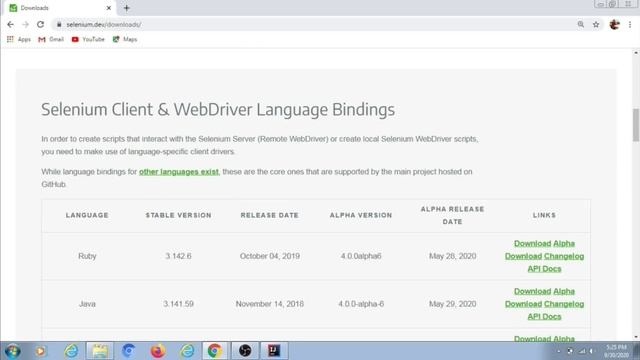Click the page vertical scrollbar thumb
Screen dimensions: 640x360
click(x=636, y=125)
